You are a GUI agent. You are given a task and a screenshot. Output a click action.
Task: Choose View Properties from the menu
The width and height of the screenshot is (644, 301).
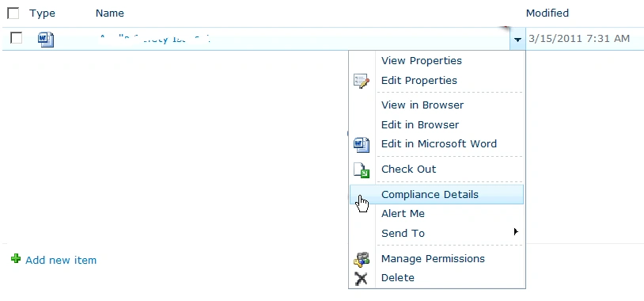pos(422,61)
